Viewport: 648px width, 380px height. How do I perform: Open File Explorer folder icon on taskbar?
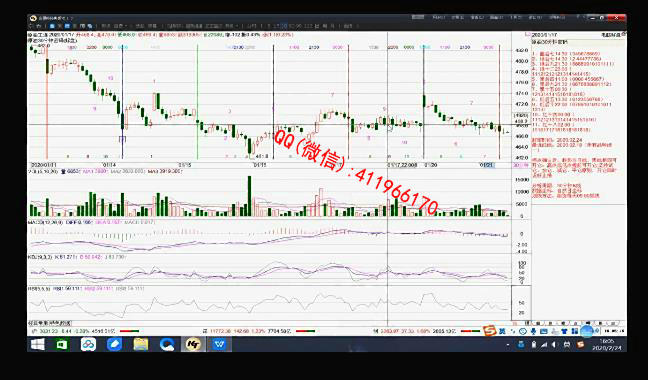(x=141, y=344)
